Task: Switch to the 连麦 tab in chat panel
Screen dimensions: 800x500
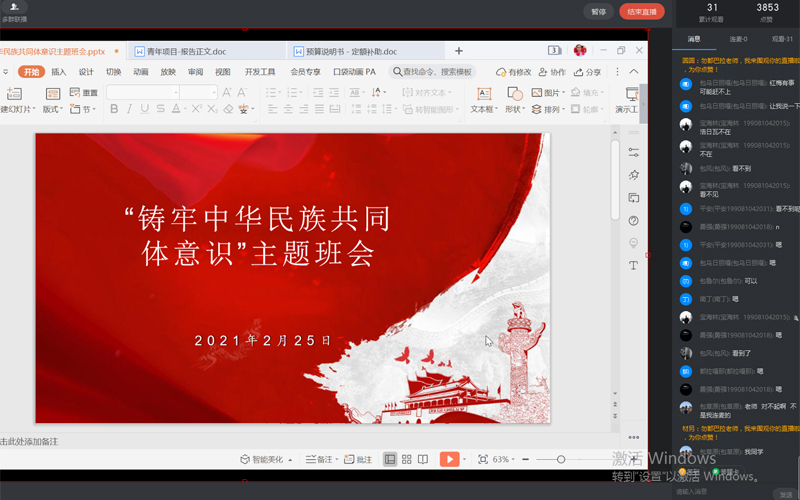Action: [738, 39]
